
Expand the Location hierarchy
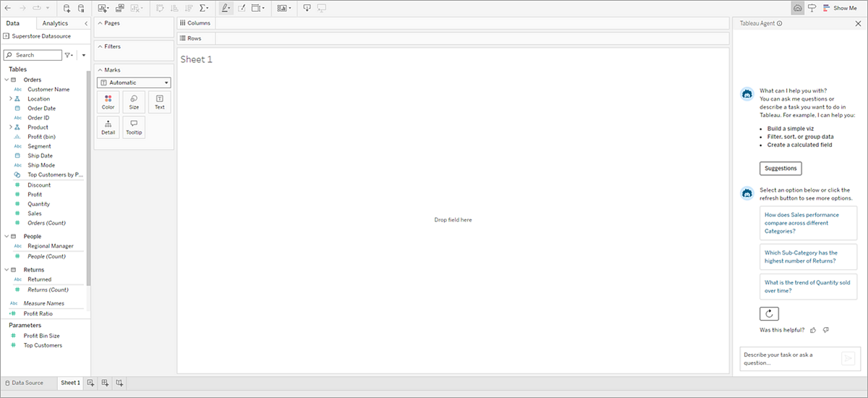click(11, 98)
